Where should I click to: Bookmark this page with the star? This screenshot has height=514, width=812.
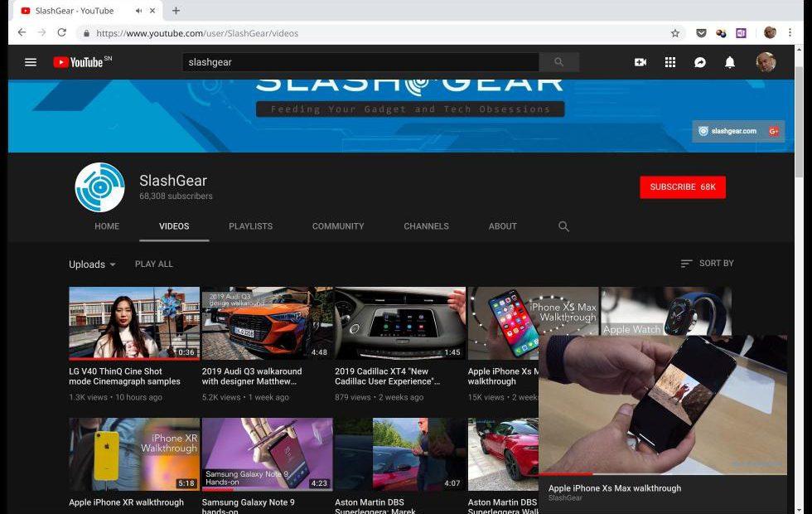click(x=674, y=33)
